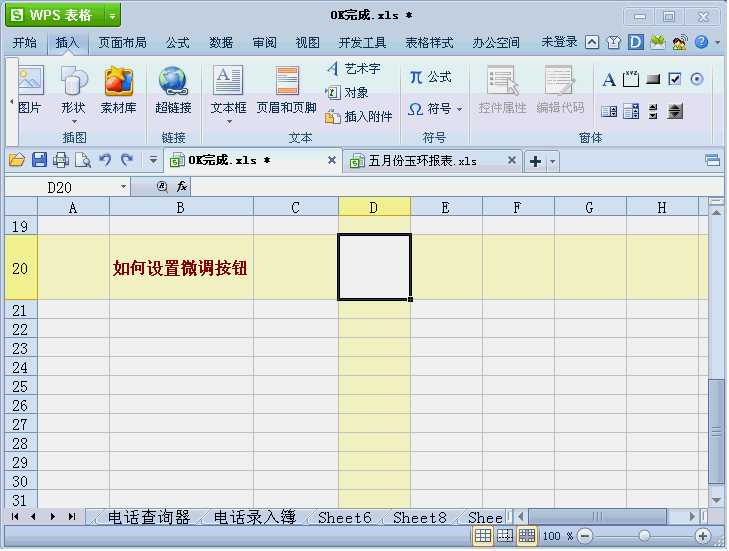
Task: Open print preview
Action: coord(83,160)
